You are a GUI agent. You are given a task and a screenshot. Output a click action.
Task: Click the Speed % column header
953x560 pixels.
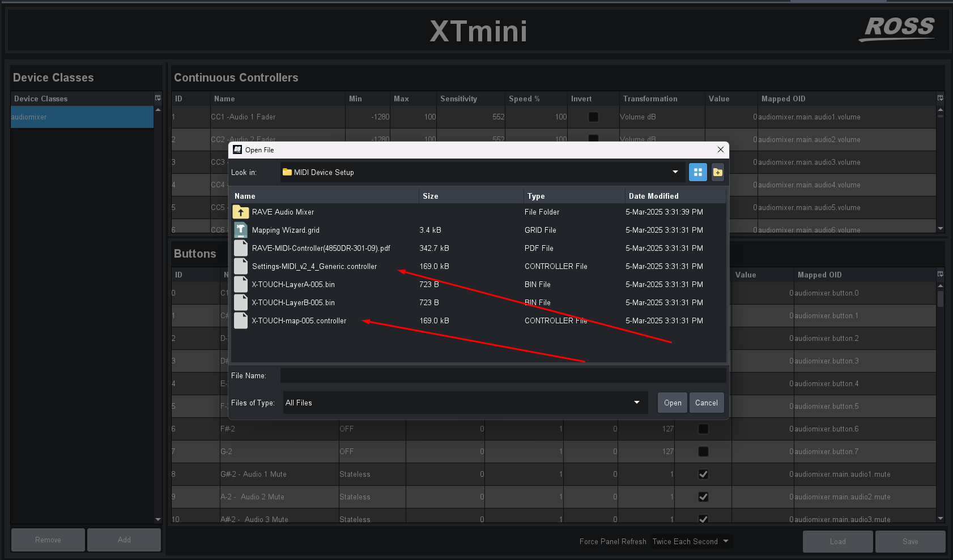tap(536, 99)
